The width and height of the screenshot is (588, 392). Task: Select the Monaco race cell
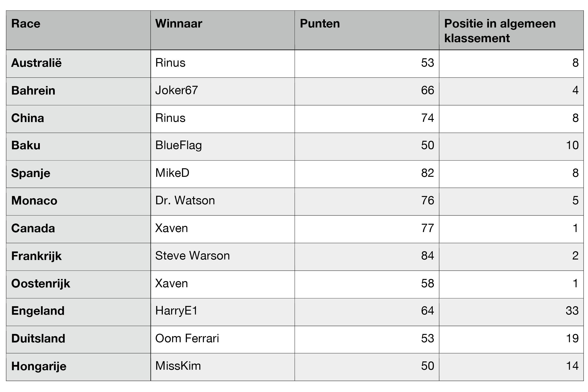78,201
